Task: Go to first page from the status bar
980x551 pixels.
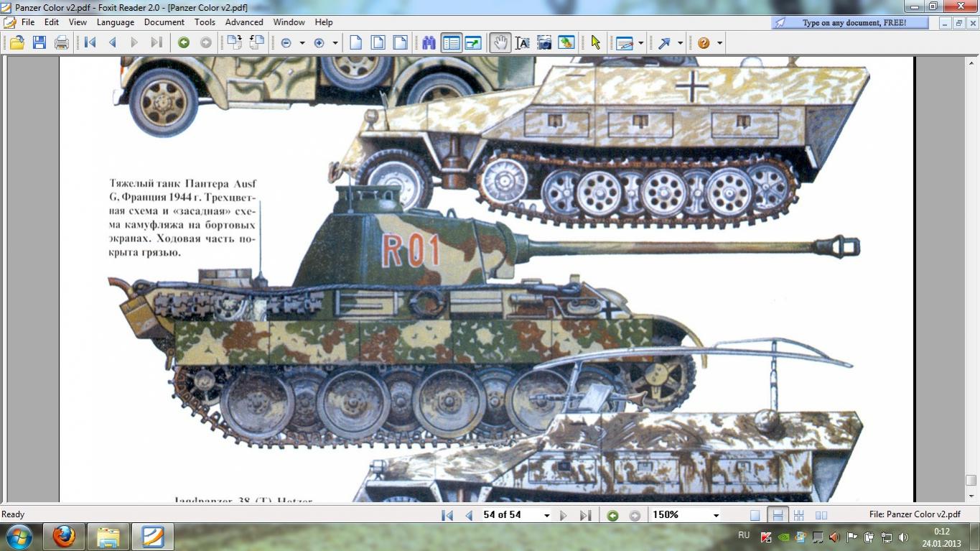Action: pos(447,515)
